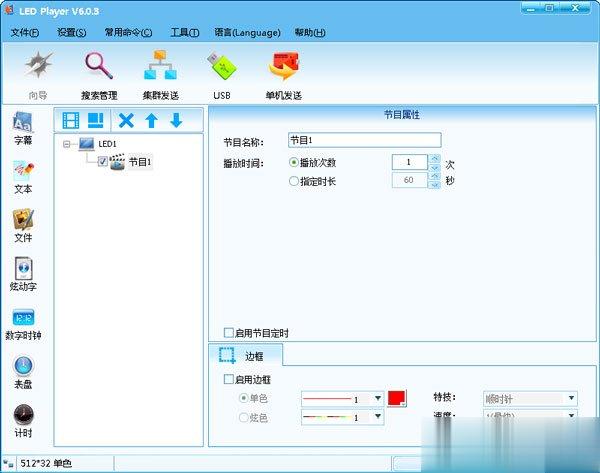Image resolution: width=600 pixels, height=473 pixels.
Task: Click the 节目1 clapperboard icon
Action: (x=117, y=162)
